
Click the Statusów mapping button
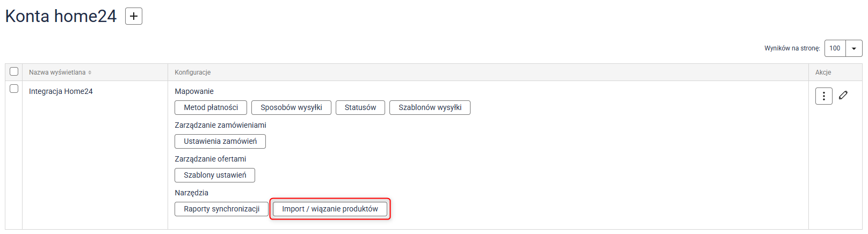[x=360, y=107]
